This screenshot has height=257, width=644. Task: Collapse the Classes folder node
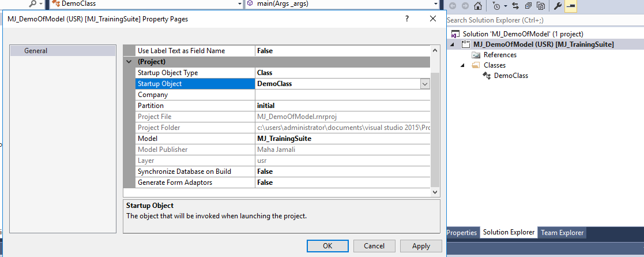click(x=463, y=65)
